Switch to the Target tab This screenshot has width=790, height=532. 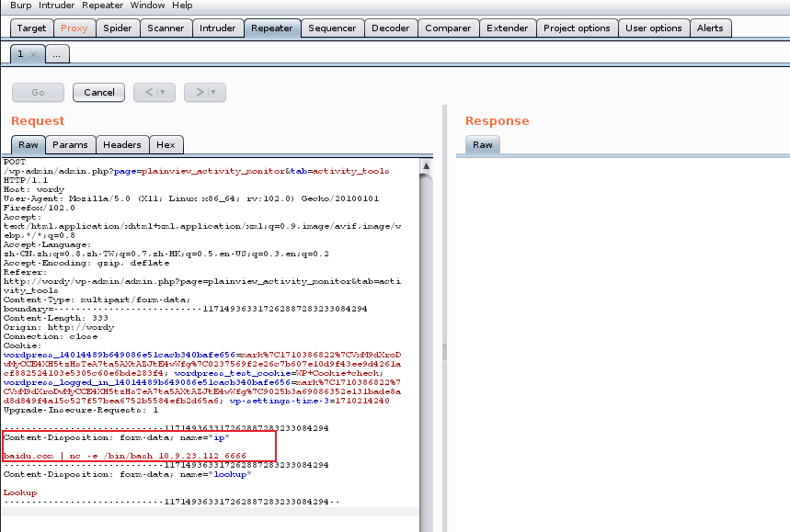coord(31,28)
